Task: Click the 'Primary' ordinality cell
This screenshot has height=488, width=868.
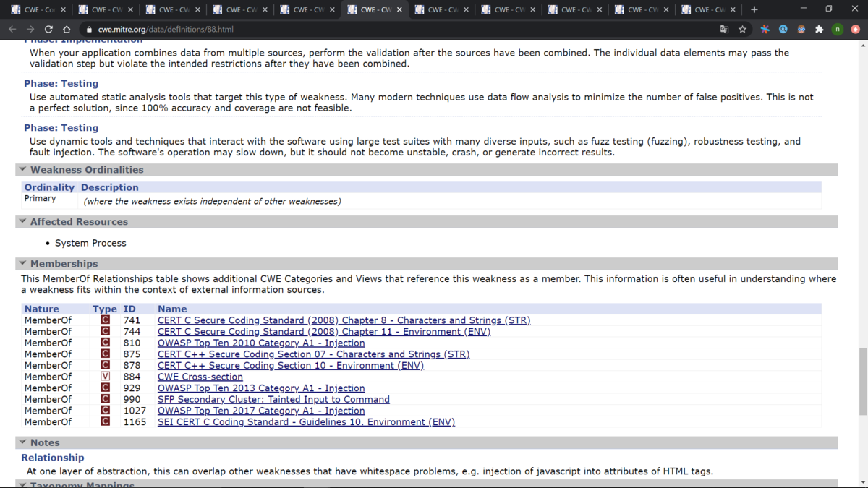Action: [x=40, y=198]
